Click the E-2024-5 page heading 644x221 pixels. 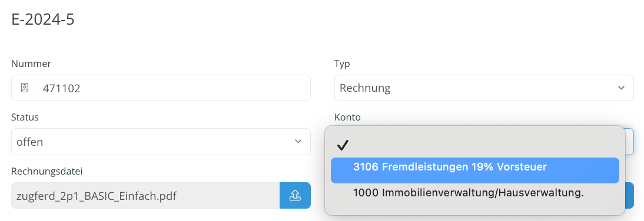tap(43, 19)
